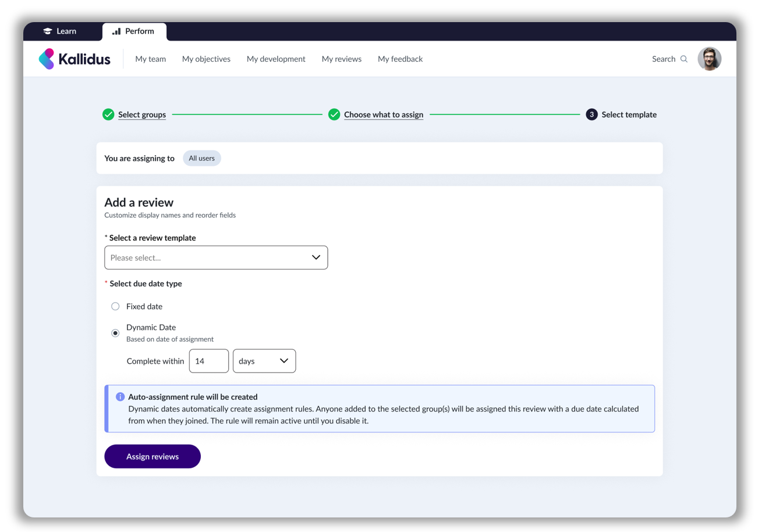762x532 pixels.
Task: Open My objectives in the navigation
Action: [x=206, y=59]
